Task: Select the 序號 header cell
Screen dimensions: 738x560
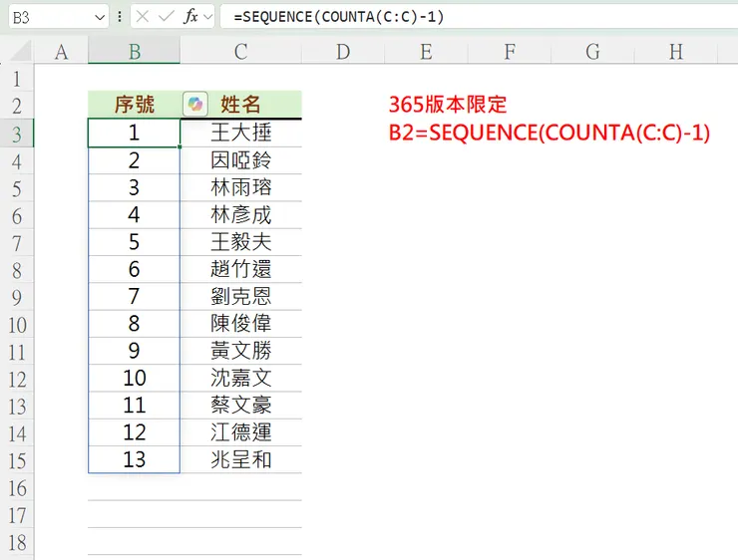Action: point(135,105)
